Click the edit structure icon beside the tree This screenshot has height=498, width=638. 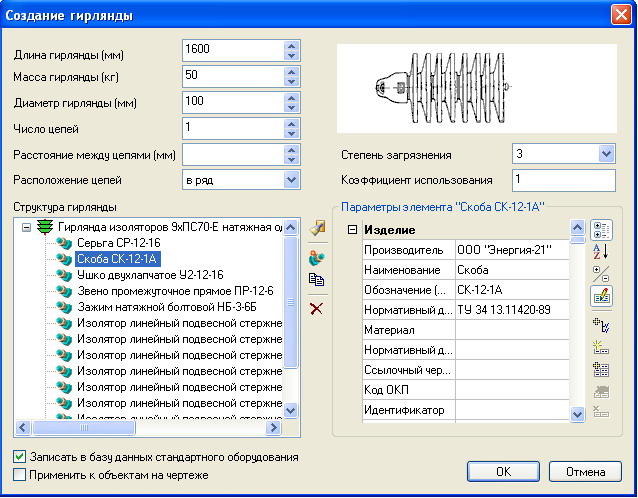317,230
